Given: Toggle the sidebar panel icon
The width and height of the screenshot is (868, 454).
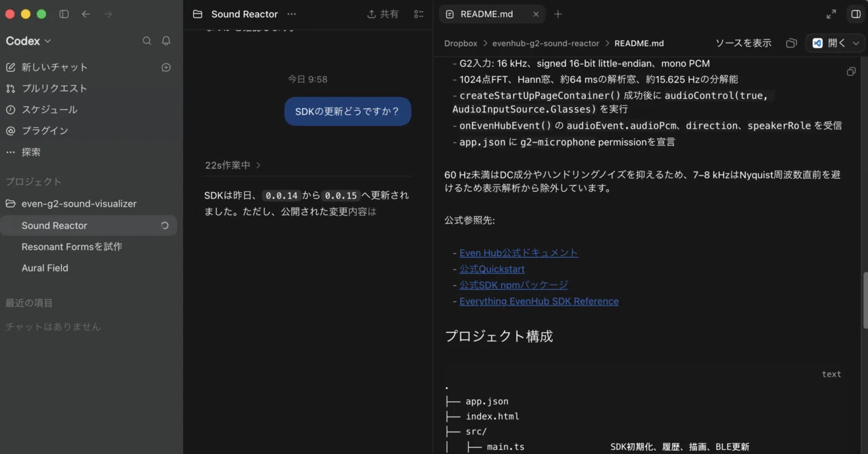Looking at the screenshot, I should (64, 14).
